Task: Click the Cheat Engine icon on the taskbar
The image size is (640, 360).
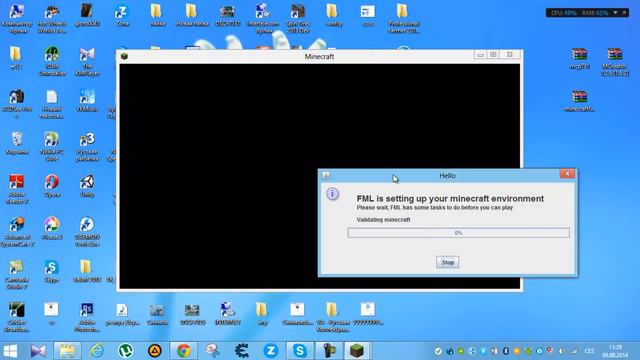Action: [x=242, y=351]
